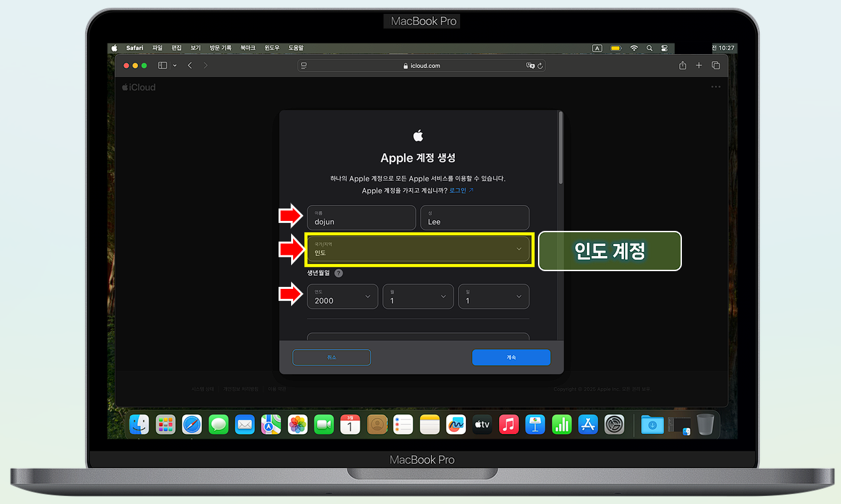Open Trash in the dock
This screenshot has width=841, height=504.
pos(705,424)
